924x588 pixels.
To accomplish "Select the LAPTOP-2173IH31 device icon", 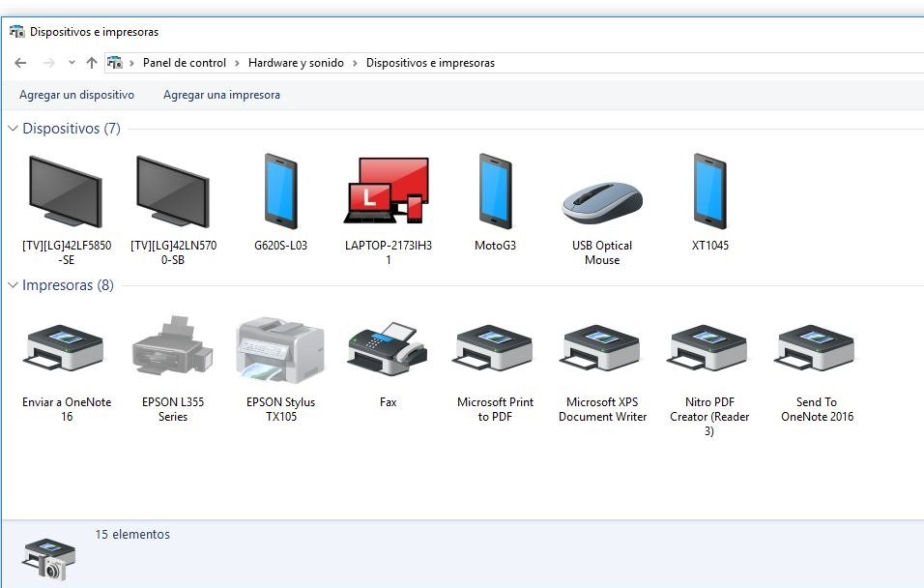I will point(388,190).
